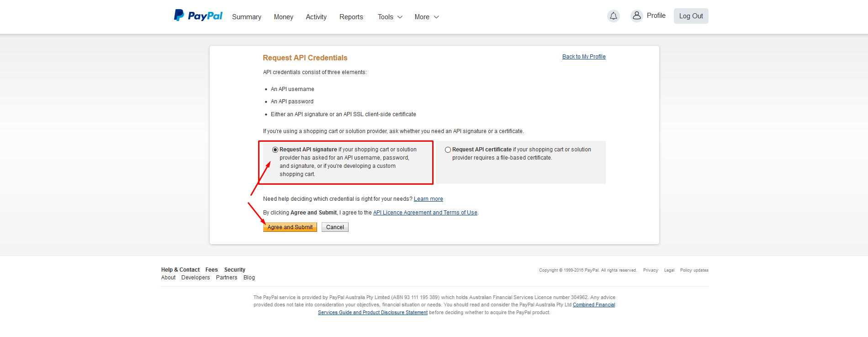Open the Blog footer link

pos(249,278)
